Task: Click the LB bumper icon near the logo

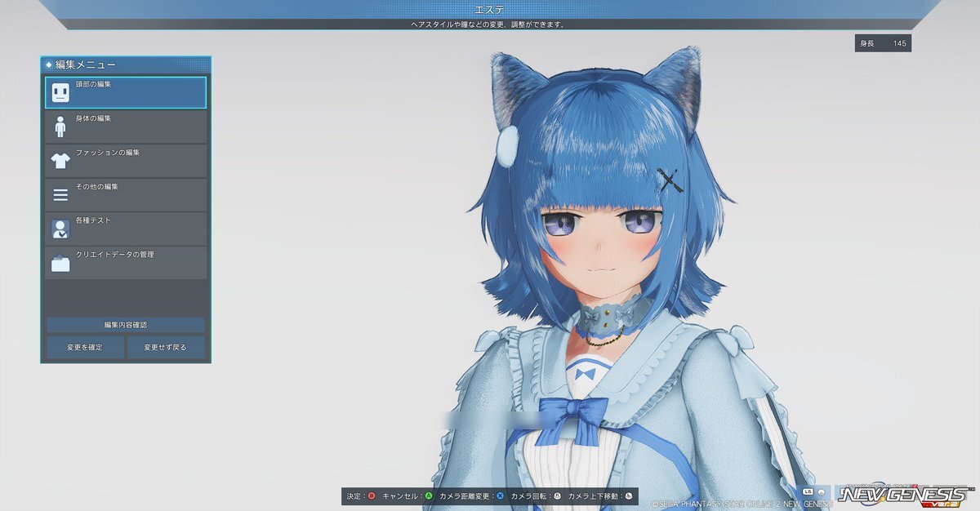Action: [x=808, y=492]
